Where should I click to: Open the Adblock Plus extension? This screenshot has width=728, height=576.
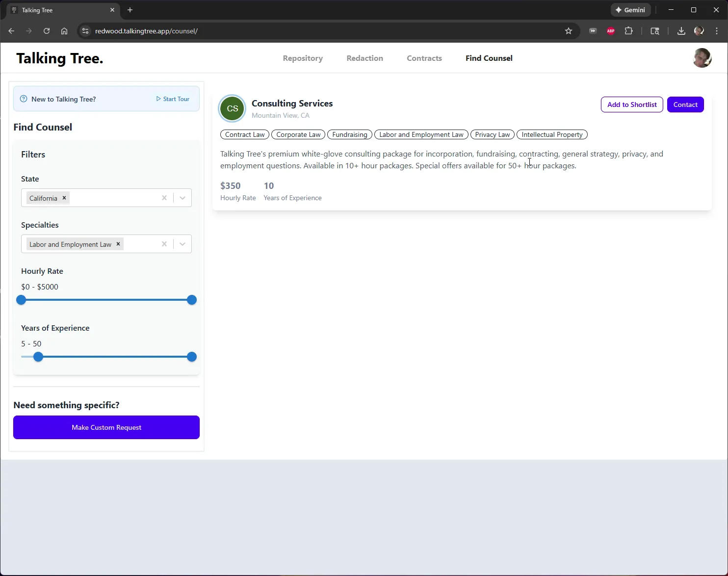pos(611,31)
